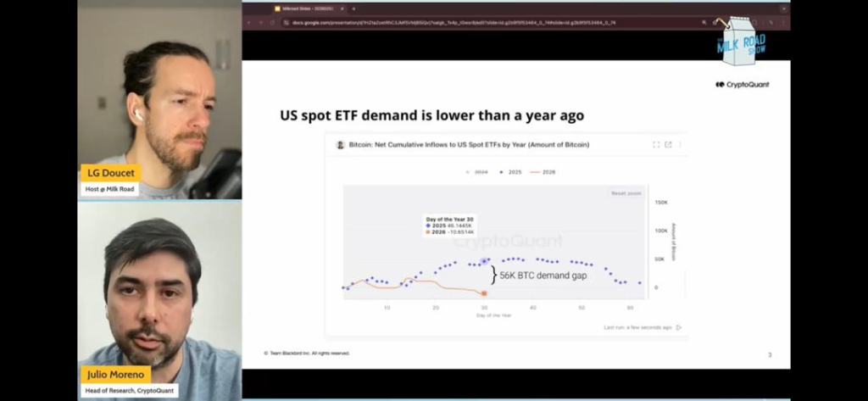This screenshot has height=401, width=868.
Task: Toggle the 2025 series in the legend
Action: point(510,172)
